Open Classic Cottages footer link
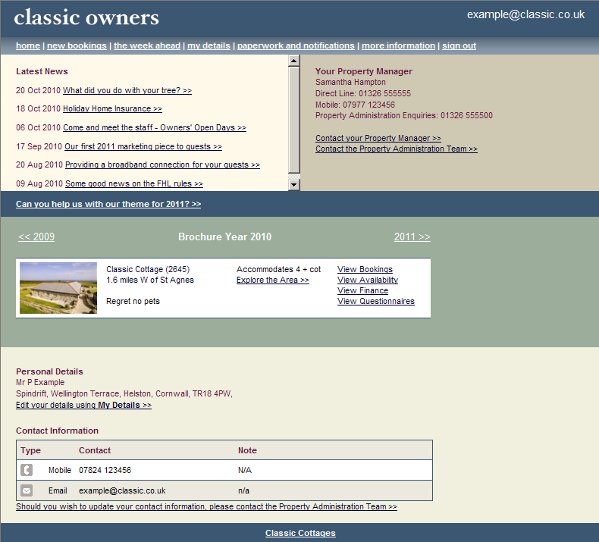 pos(300,533)
